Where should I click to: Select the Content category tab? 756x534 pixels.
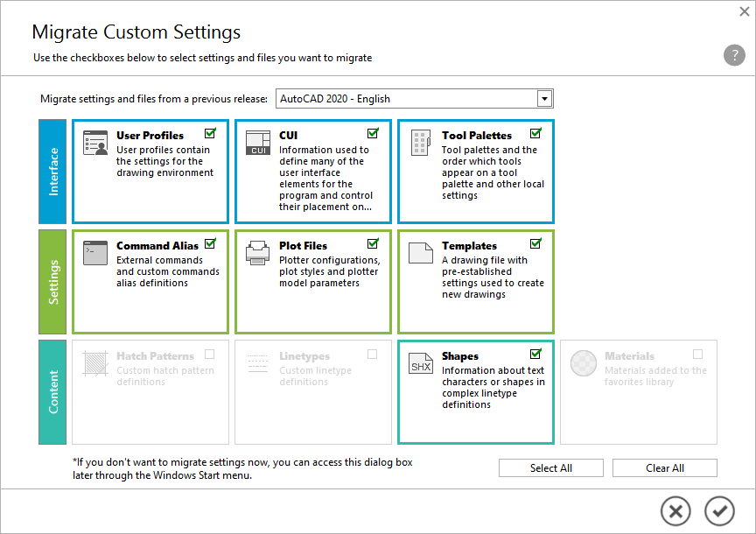coord(52,392)
